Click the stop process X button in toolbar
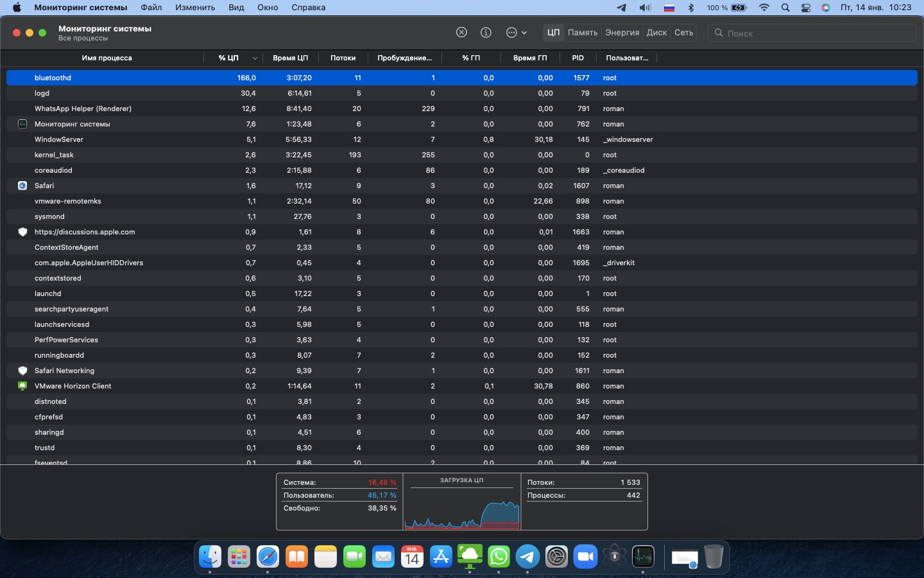This screenshot has width=924, height=578. [461, 33]
